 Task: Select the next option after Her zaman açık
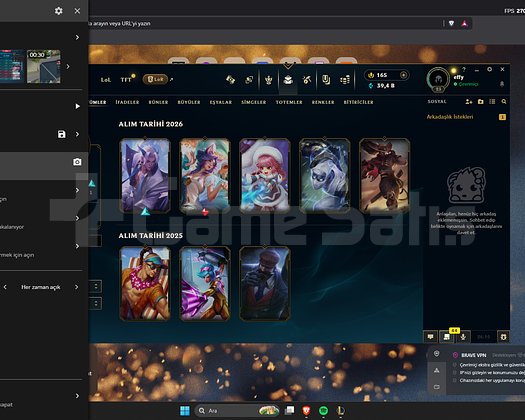[77, 287]
